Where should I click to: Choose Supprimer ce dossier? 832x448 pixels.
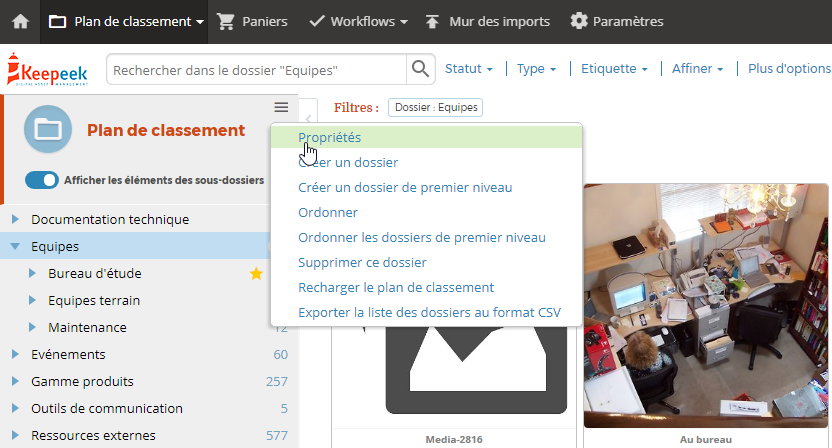tap(362, 262)
